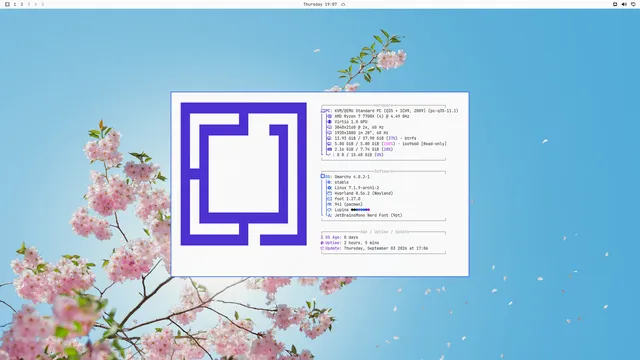
Task: Click the font icon beside JetBrainsMono
Action: (x=330, y=215)
